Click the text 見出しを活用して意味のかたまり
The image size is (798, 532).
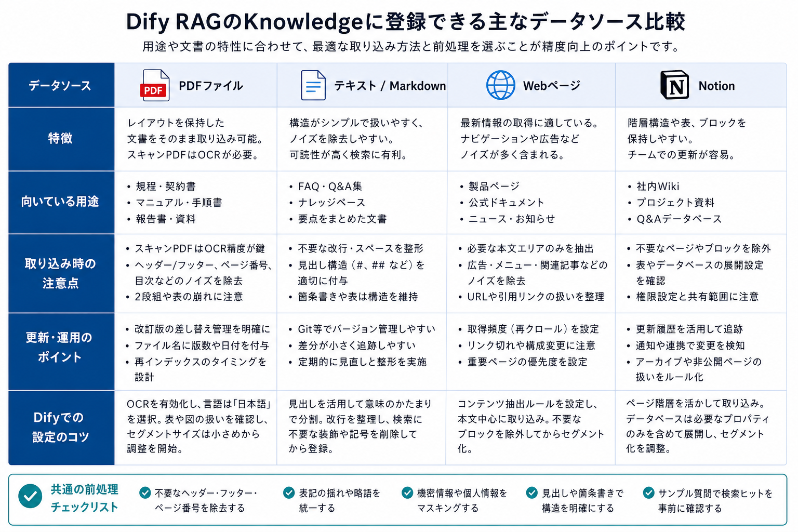360,404
